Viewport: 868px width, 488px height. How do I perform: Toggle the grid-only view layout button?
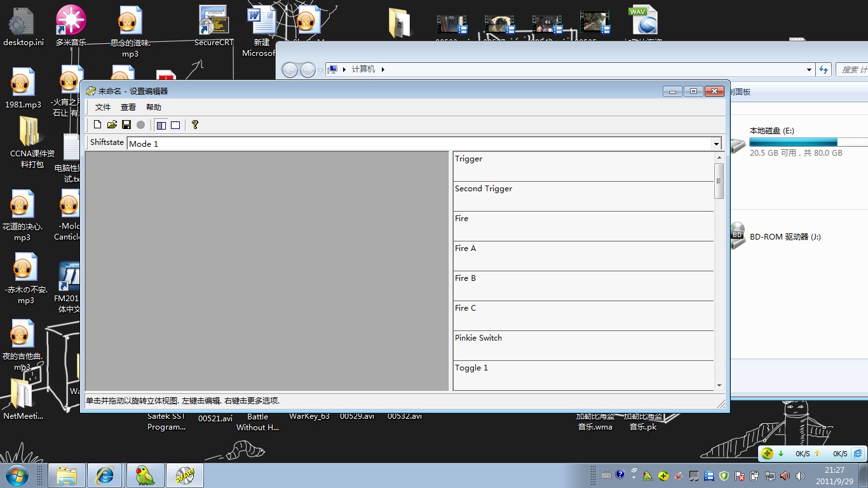(x=175, y=125)
